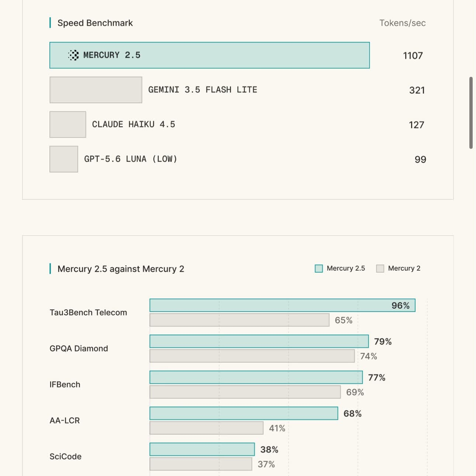476x476 pixels.
Task: Select the Mercury 2.5 speed bar
Action: pyautogui.click(x=210, y=55)
